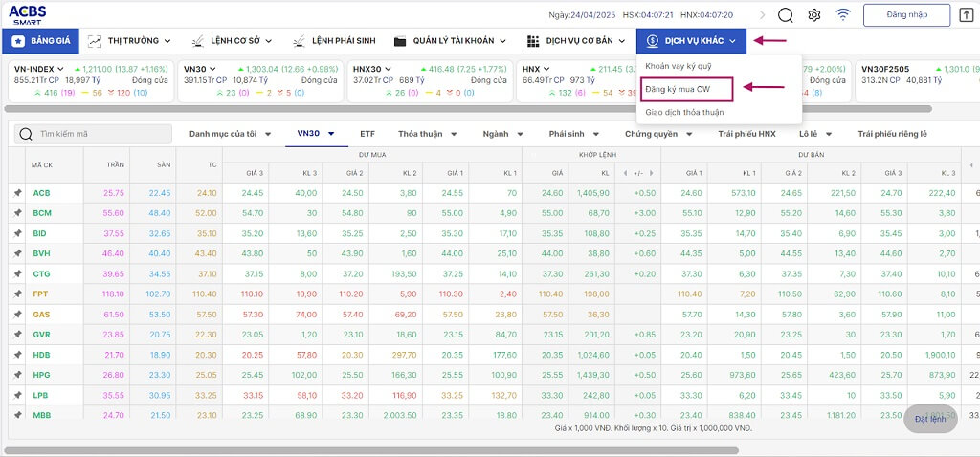Open the MBB stock symbol
Image resolution: width=980 pixels, height=457 pixels.
[x=42, y=415]
